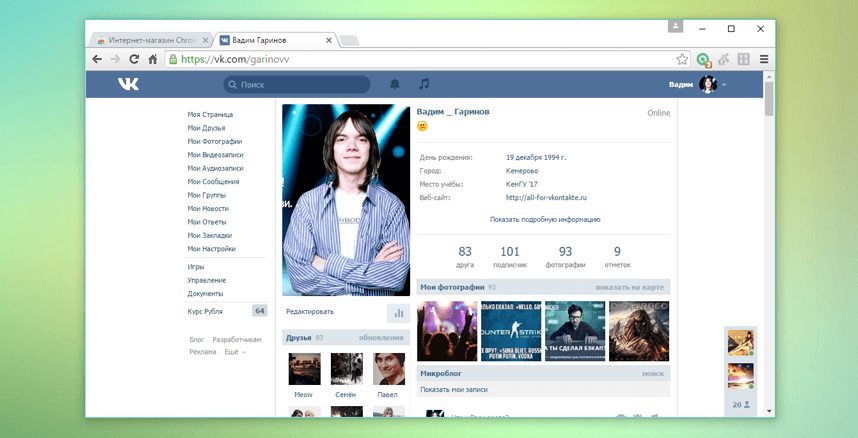Click the 64 counter badge

pos(259,311)
